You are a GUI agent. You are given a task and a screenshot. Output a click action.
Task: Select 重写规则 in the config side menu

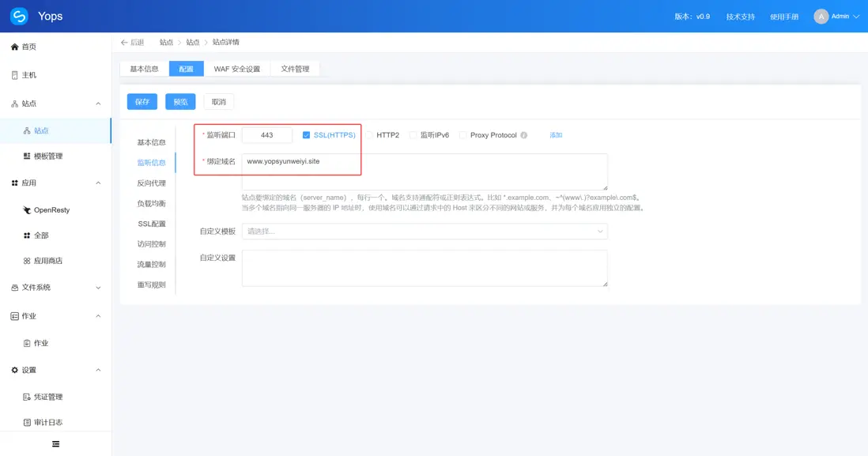(x=151, y=285)
